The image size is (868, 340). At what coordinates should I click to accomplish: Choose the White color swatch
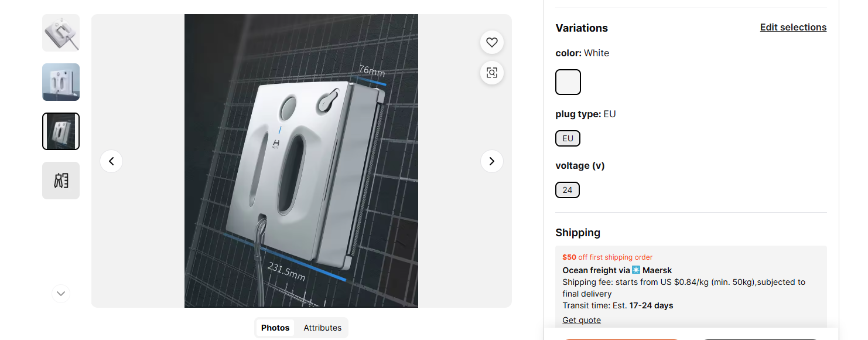click(x=568, y=82)
